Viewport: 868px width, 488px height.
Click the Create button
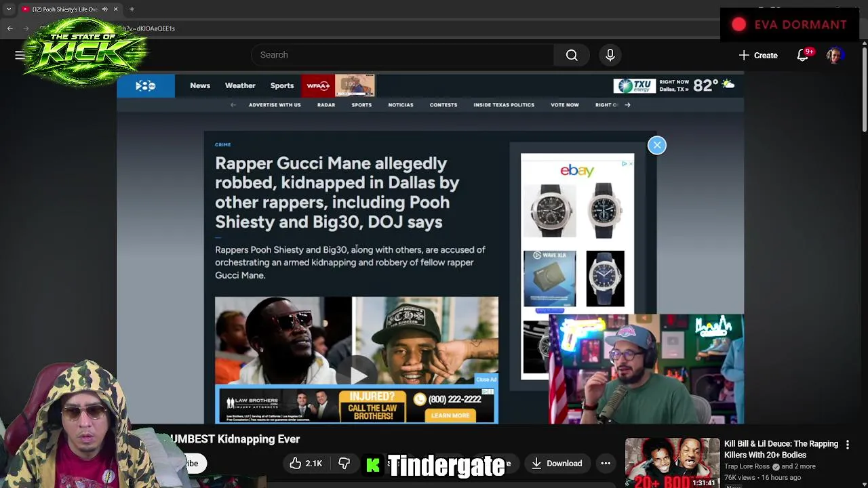pos(758,56)
